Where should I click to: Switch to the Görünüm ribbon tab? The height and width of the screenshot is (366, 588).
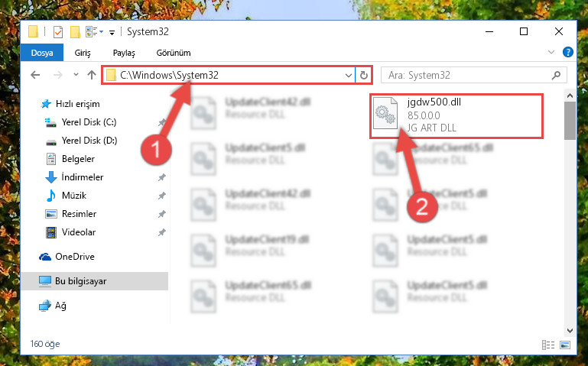(174, 53)
